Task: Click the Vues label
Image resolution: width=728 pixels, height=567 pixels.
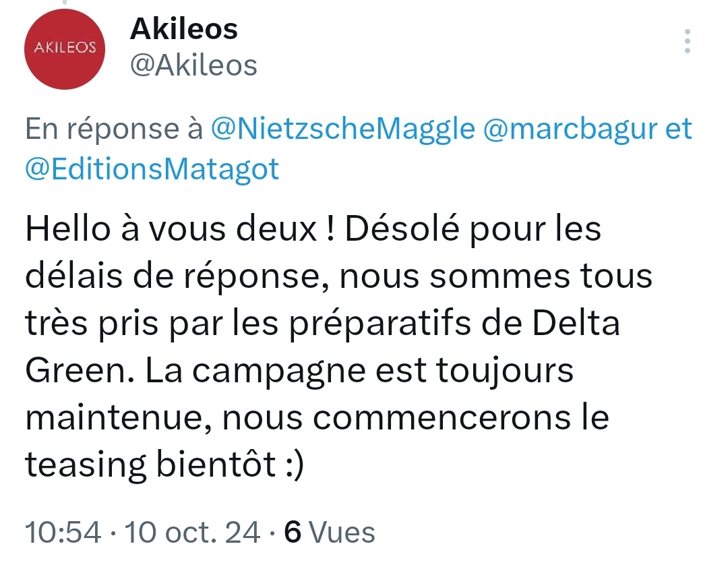Action: point(342,533)
